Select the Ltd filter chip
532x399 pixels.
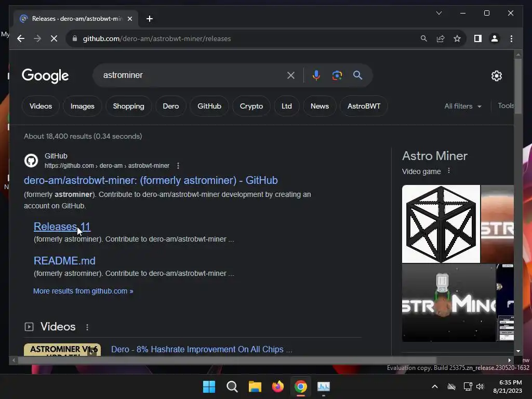coord(287,106)
